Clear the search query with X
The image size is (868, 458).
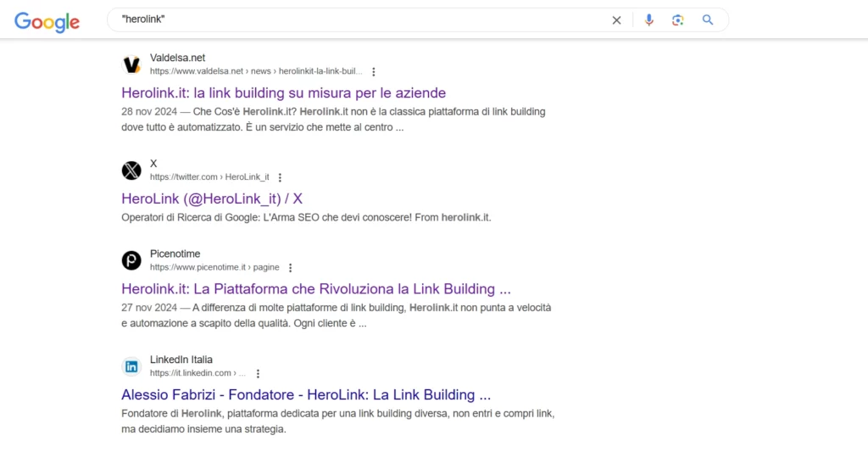pyautogui.click(x=616, y=20)
